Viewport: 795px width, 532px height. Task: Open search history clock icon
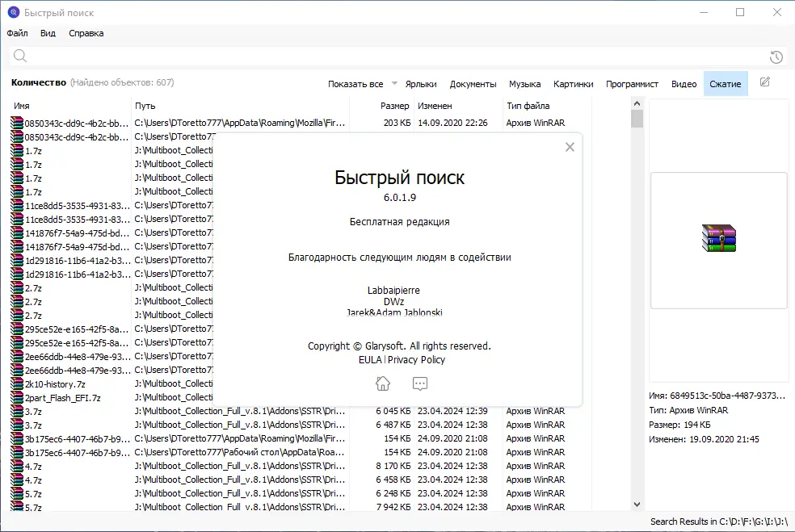pyautogui.click(x=776, y=57)
